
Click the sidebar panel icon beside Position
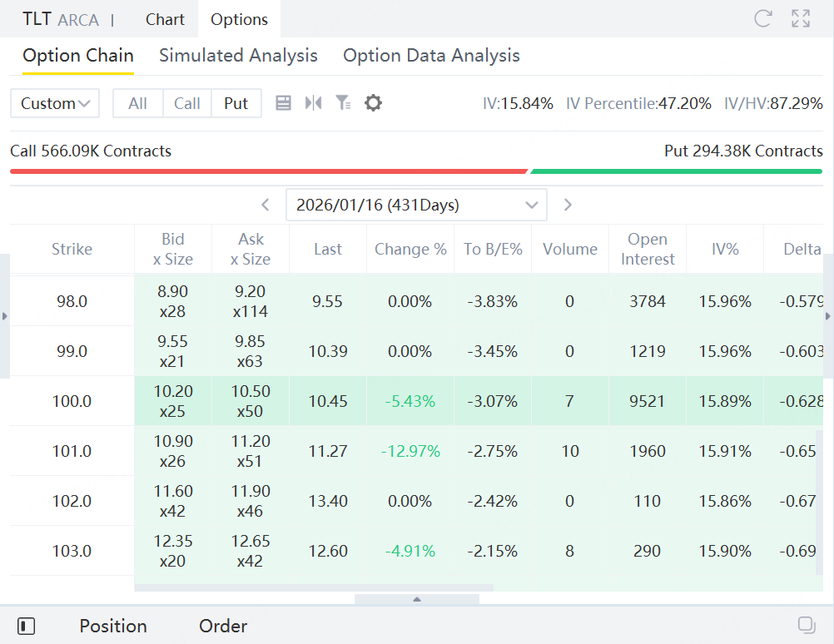point(26,626)
